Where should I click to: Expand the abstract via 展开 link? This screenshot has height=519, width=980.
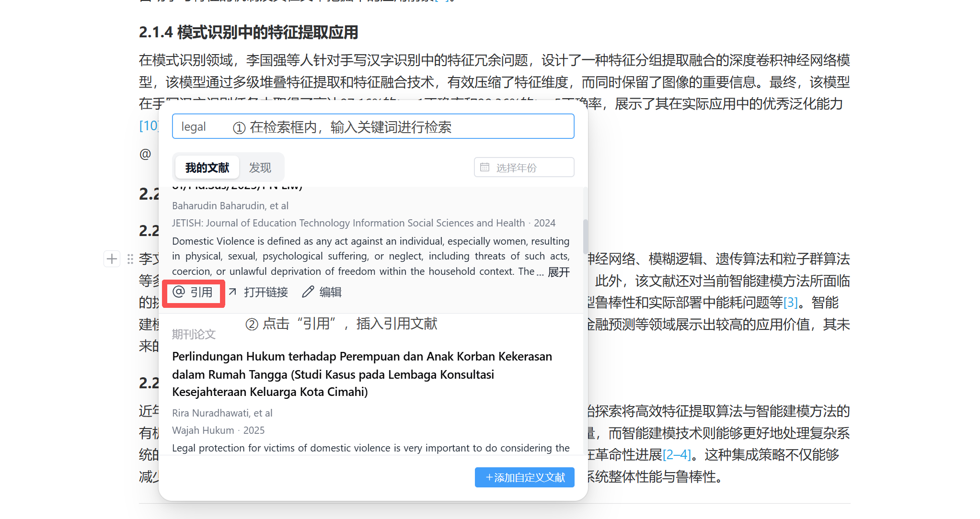(x=559, y=272)
